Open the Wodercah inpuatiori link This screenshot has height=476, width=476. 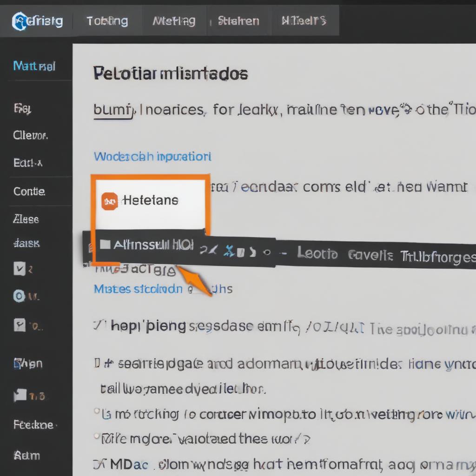coord(152,156)
